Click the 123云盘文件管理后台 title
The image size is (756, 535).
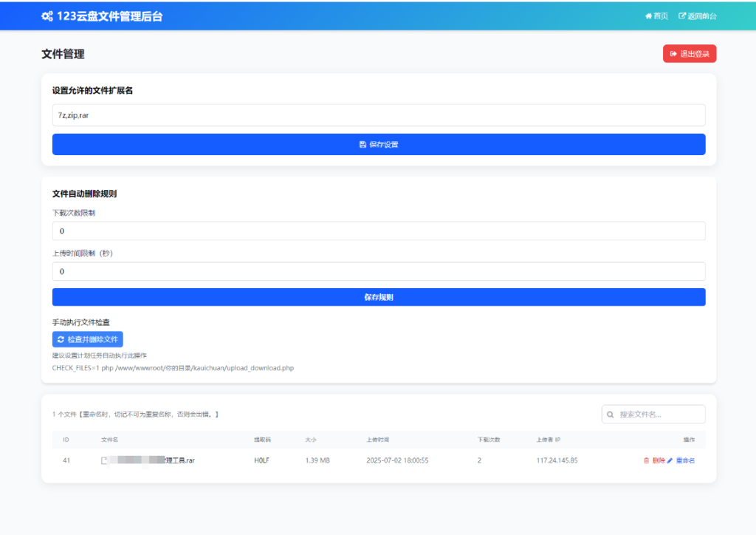[109, 16]
